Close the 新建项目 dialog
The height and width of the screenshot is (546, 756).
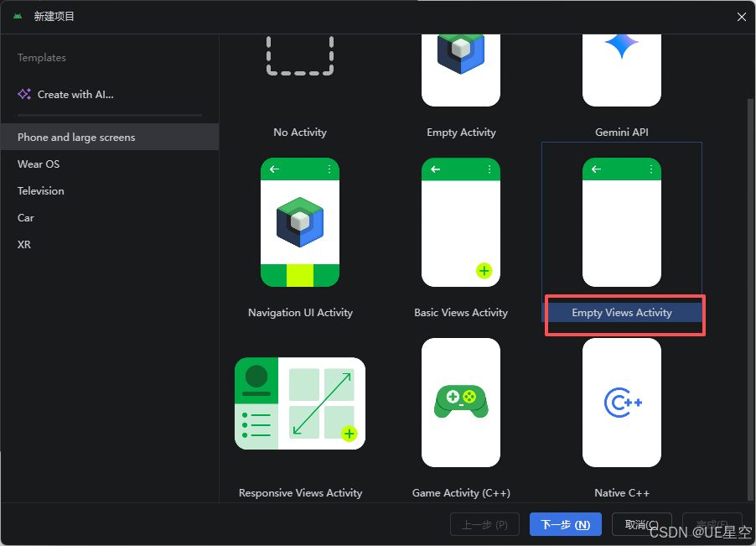tap(742, 17)
